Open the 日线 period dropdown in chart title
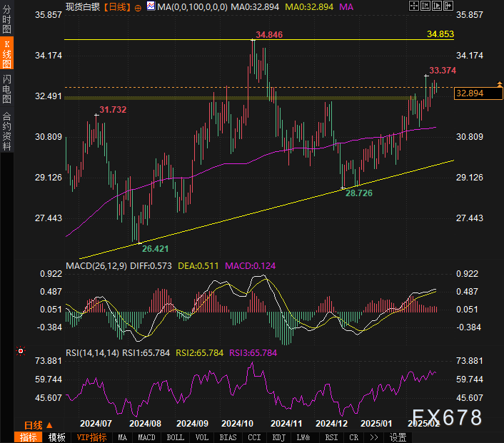The height and width of the screenshot is (443, 504). click(116, 6)
